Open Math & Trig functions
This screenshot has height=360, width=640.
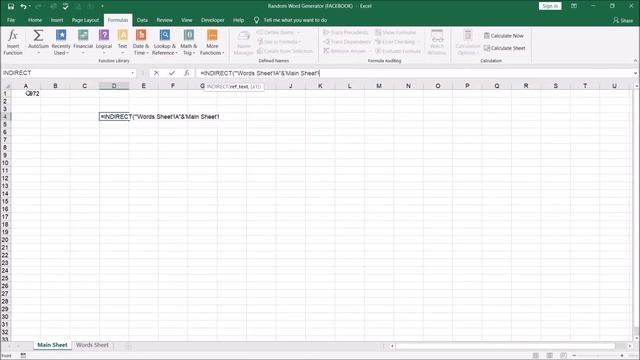coord(189,42)
